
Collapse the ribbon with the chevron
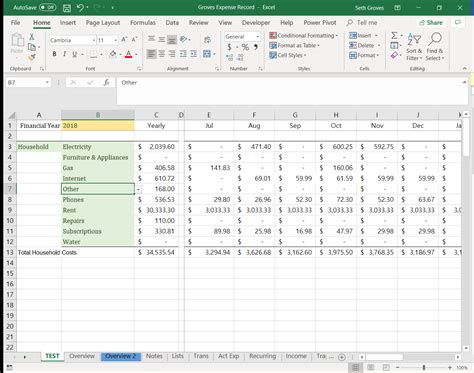pos(464,68)
